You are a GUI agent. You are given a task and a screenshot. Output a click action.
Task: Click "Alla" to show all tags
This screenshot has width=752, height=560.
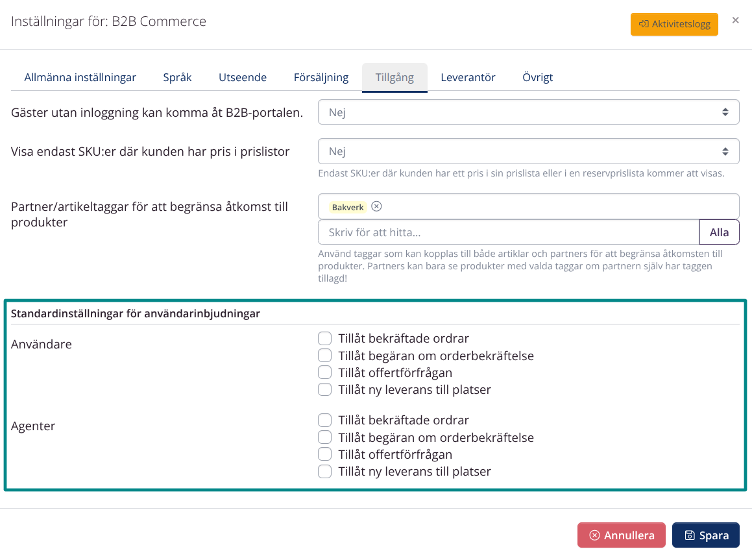(x=719, y=232)
